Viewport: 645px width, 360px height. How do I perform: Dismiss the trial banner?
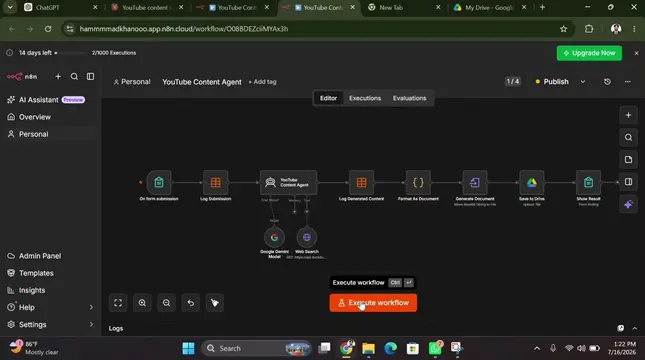[x=636, y=53]
